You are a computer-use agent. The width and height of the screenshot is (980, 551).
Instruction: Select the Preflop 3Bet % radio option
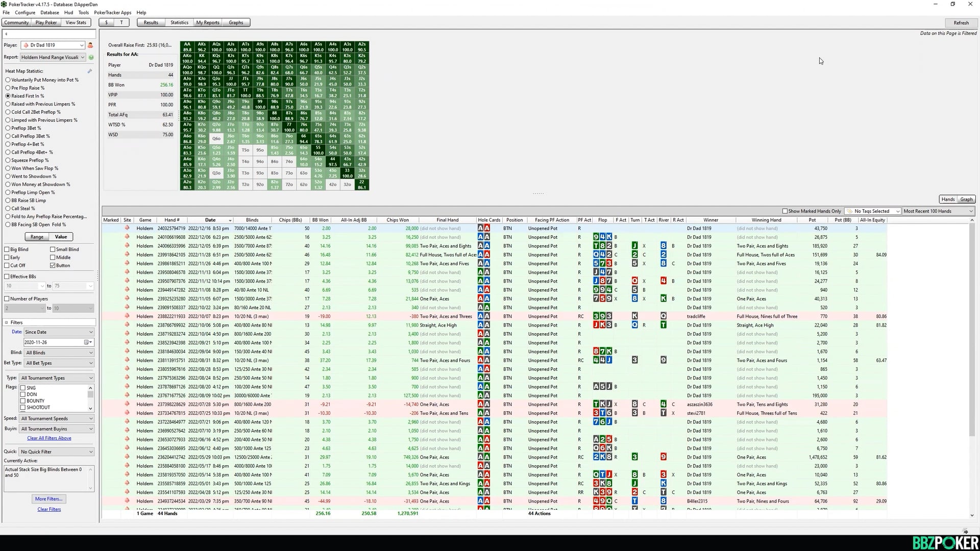pyautogui.click(x=8, y=128)
